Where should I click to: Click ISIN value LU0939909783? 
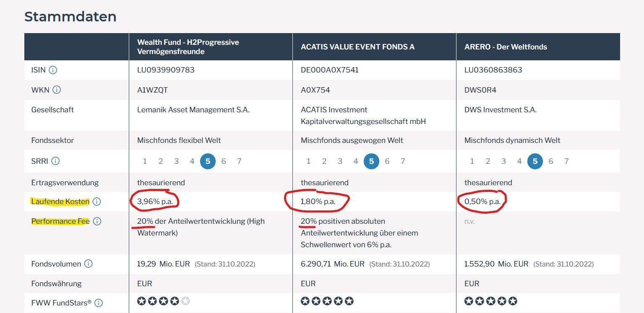pos(166,70)
